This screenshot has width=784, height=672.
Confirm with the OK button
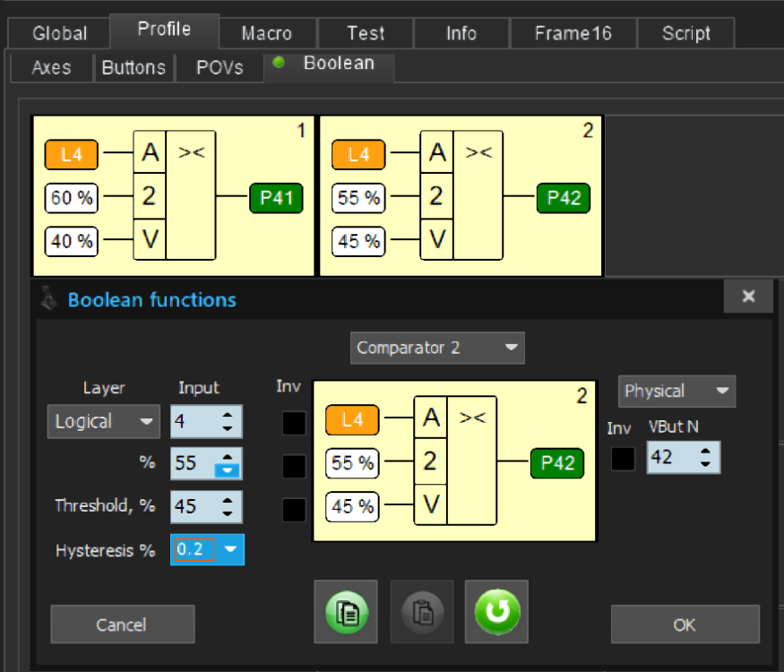click(685, 625)
